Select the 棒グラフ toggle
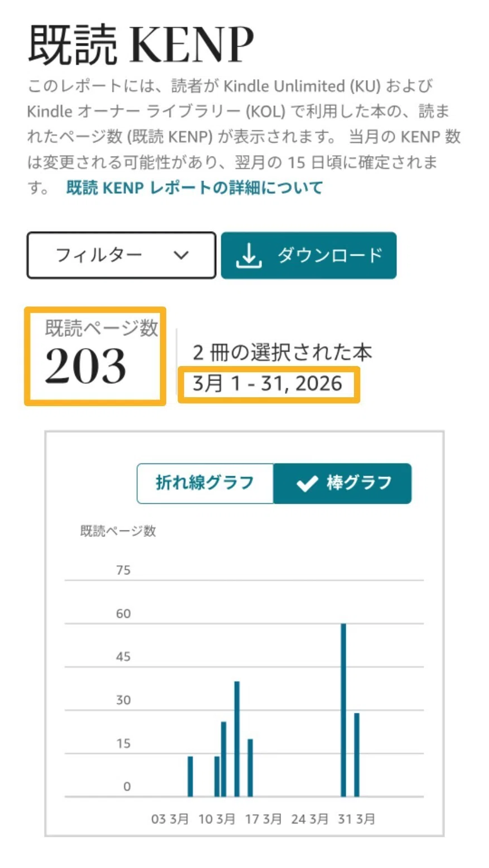Viewport: 489px width, 868px height. (342, 483)
